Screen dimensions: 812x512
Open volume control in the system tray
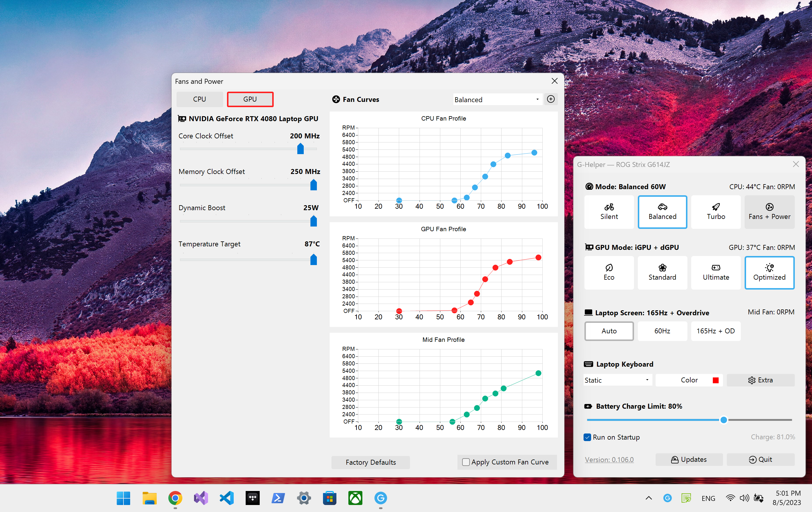(x=744, y=498)
